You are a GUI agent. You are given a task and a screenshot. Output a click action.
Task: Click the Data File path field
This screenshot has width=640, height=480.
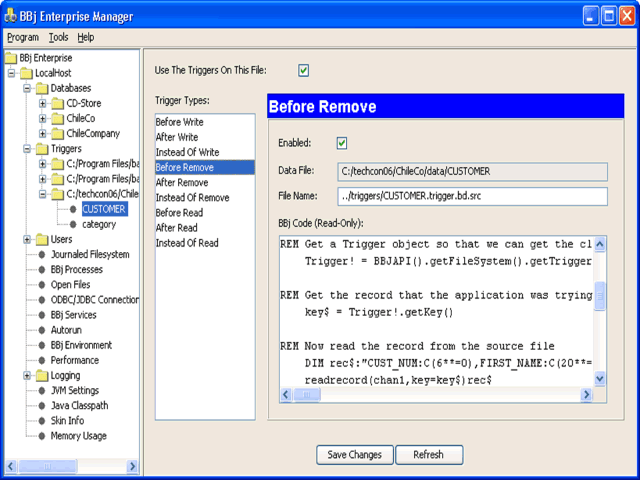pos(472,171)
